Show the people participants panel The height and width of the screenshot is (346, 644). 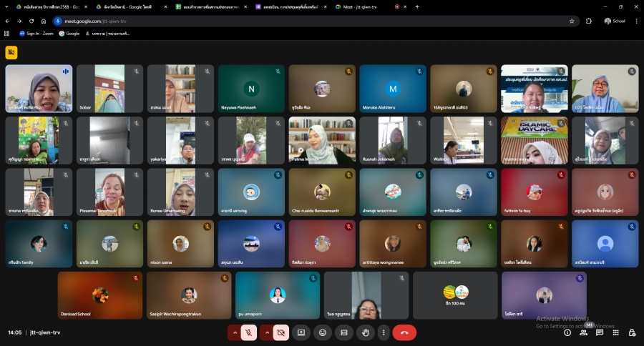583,332
